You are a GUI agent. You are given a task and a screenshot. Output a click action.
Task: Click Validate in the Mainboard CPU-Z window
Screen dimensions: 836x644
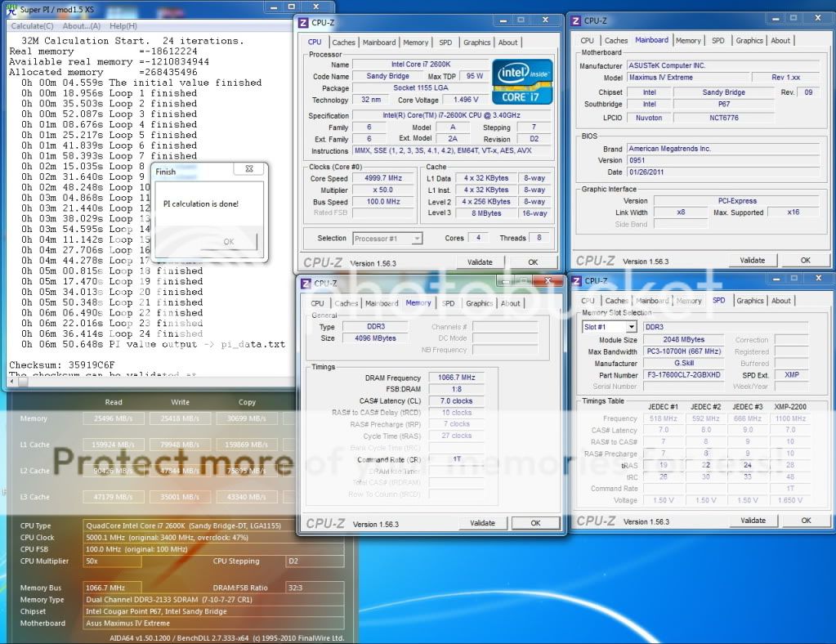pos(752,261)
